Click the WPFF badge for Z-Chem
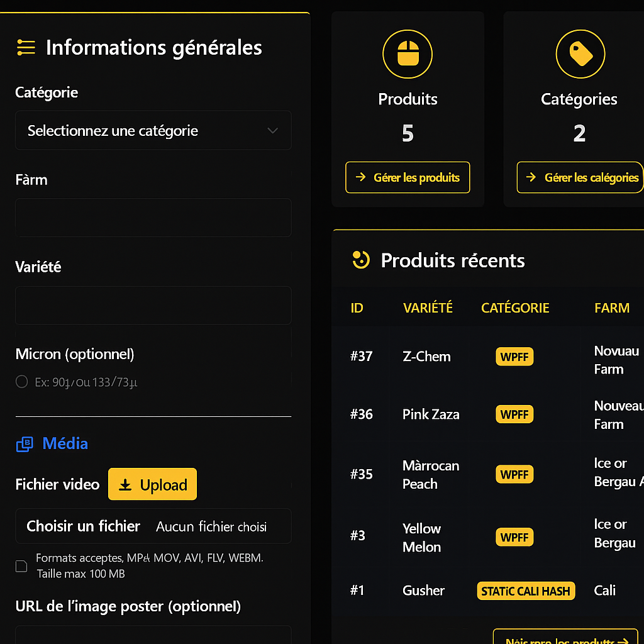Screen dimensions: 644x644 click(514, 357)
